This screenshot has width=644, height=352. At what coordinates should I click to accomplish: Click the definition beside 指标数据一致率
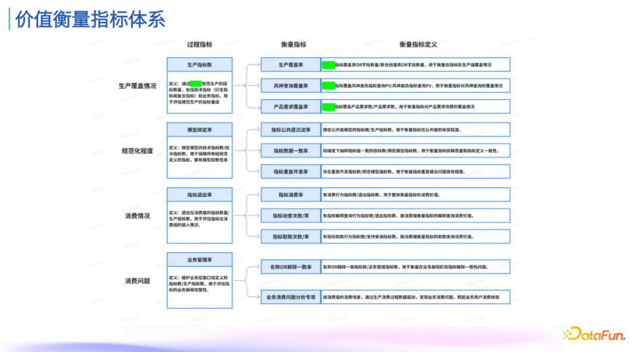(x=415, y=150)
